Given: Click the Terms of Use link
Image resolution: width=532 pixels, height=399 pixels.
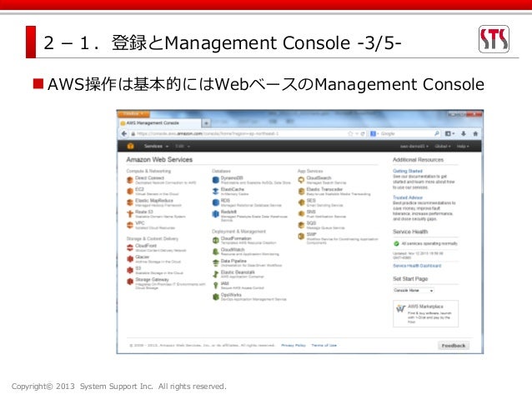Looking at the screenshot, I should pos(324,345).
